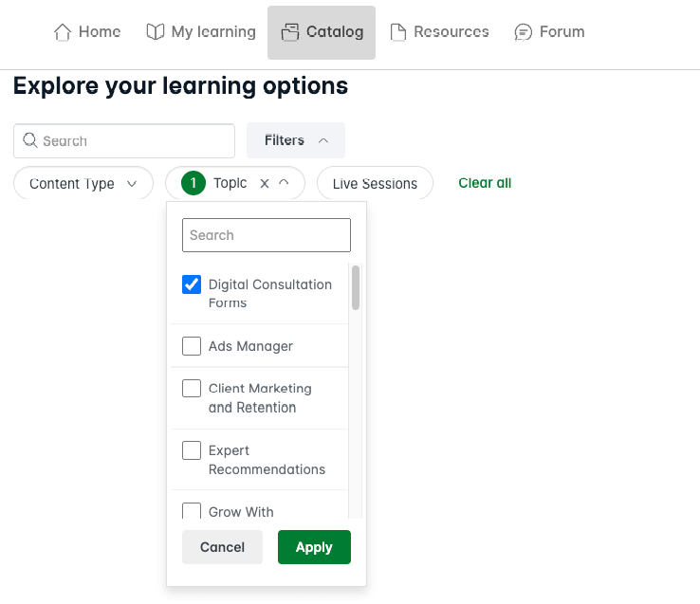Apply the selected topic filters
Viewport: 700px width, 604px height.
314,547
